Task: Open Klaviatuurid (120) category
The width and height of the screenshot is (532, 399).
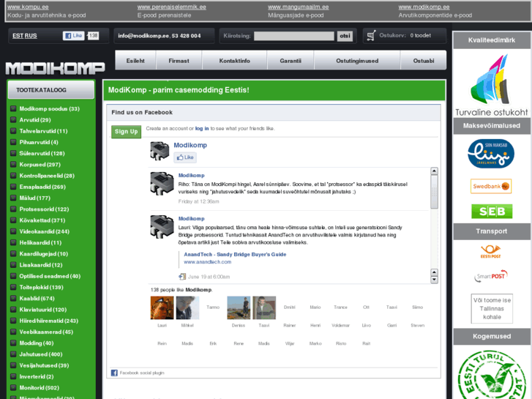Action: pyautogui.click(x=43, y=310)
